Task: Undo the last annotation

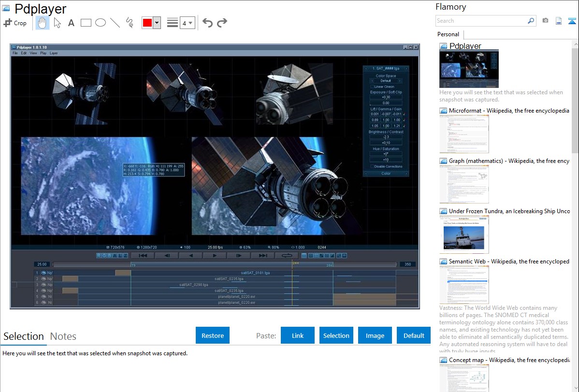Action: (x=207, y=23)
